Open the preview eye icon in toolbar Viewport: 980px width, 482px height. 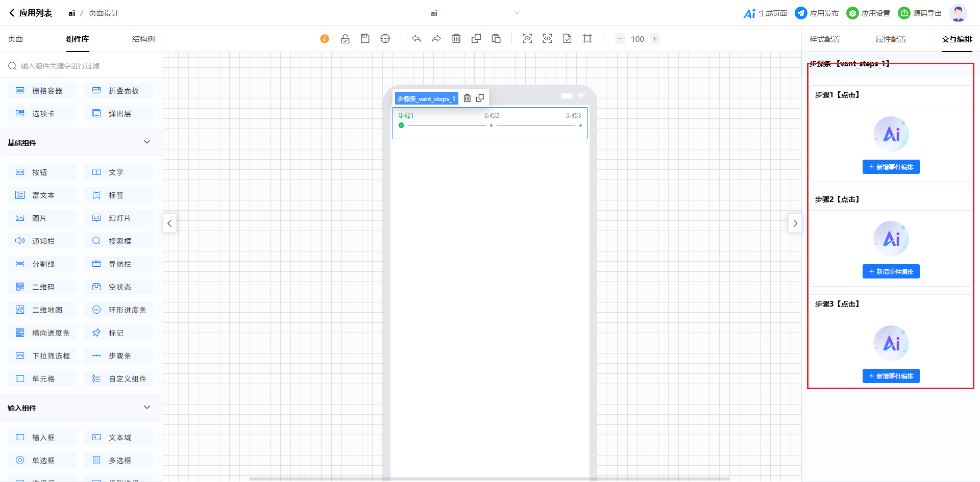click(x=527, y=39)
